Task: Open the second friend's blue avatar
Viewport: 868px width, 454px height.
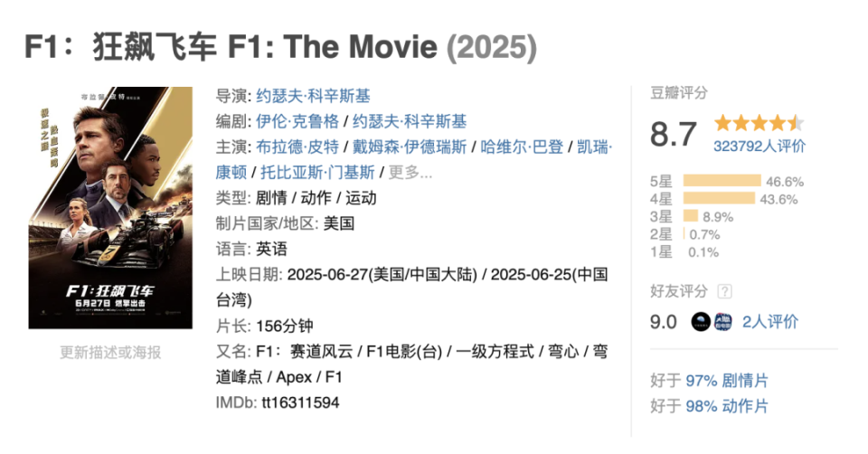Action: (723, 322)
